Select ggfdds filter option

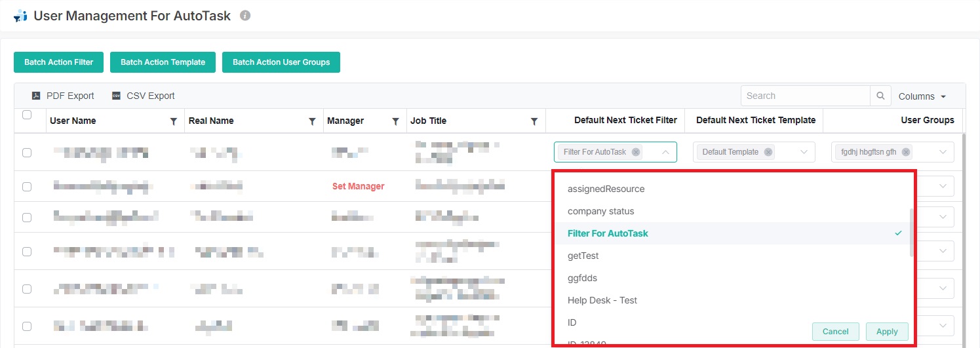[733, 278]
